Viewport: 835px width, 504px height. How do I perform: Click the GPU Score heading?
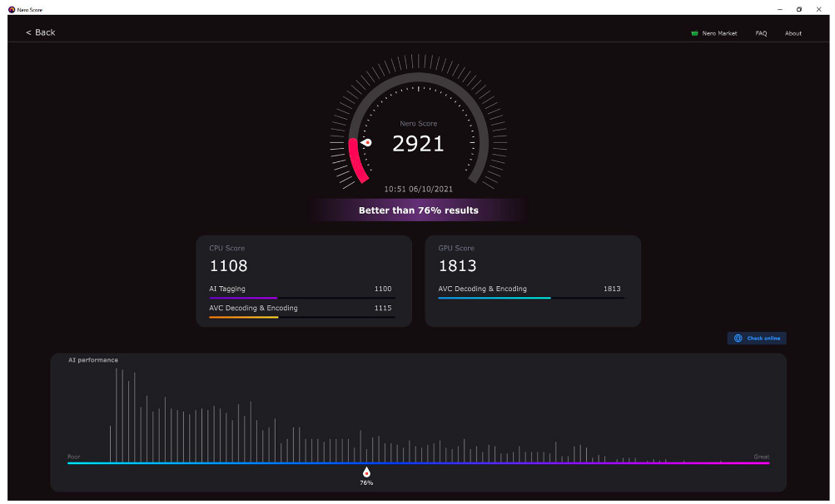456,248
